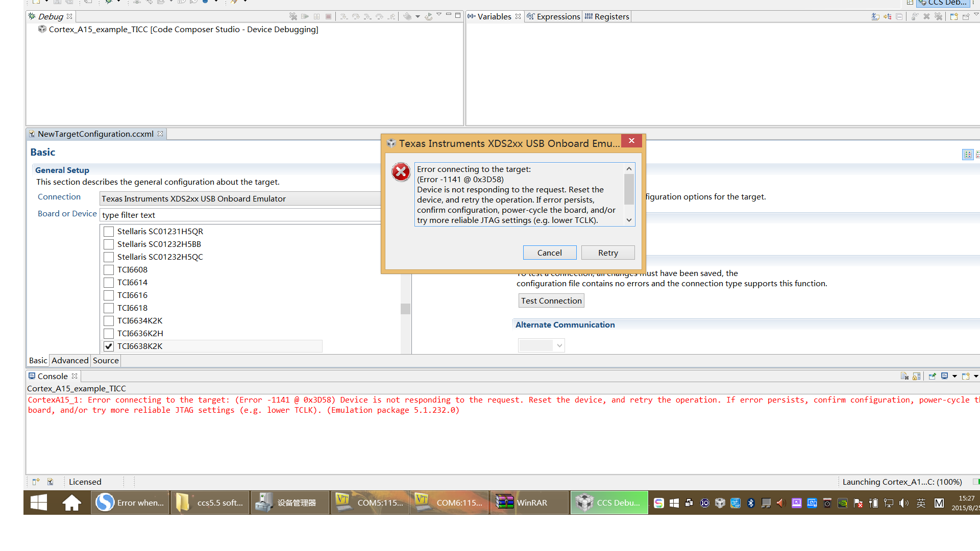
Task: Click the Clear Console icon
Action: click(x=904, y=376)
